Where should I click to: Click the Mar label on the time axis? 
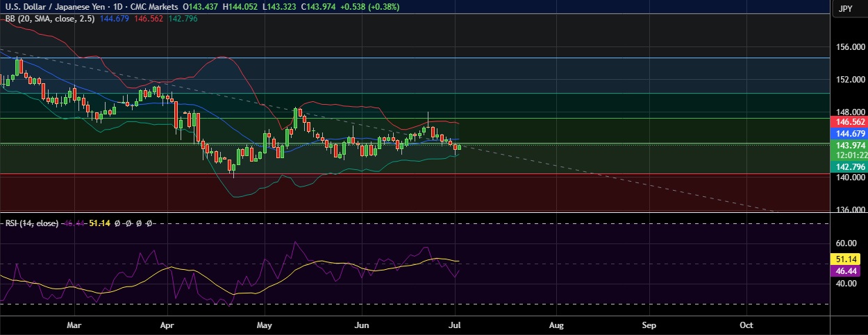pos(75,325)
